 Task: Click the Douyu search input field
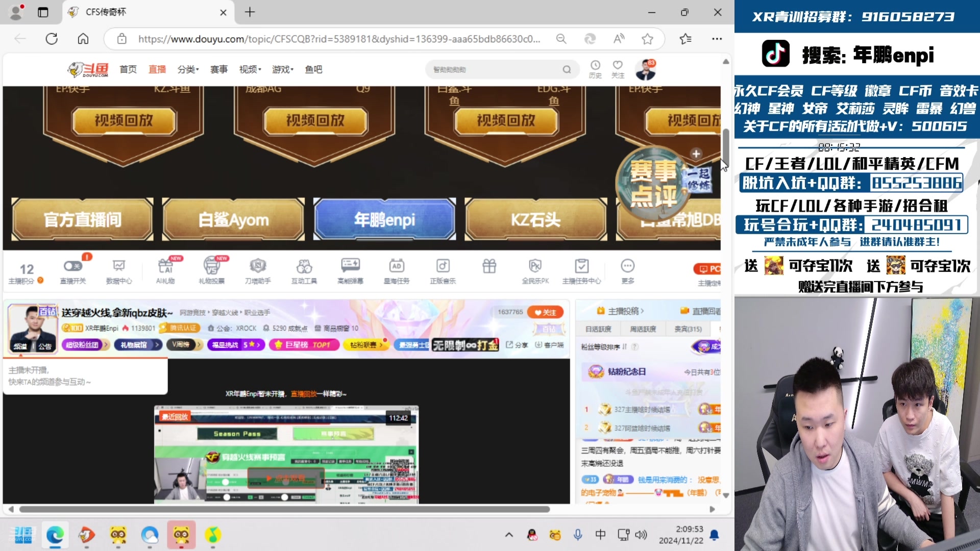pos(495,69)
